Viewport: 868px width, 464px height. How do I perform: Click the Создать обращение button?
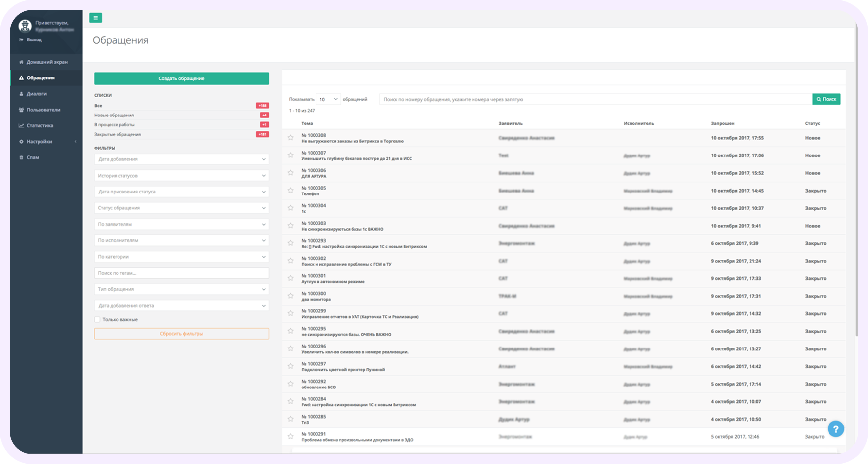[181, 78]
